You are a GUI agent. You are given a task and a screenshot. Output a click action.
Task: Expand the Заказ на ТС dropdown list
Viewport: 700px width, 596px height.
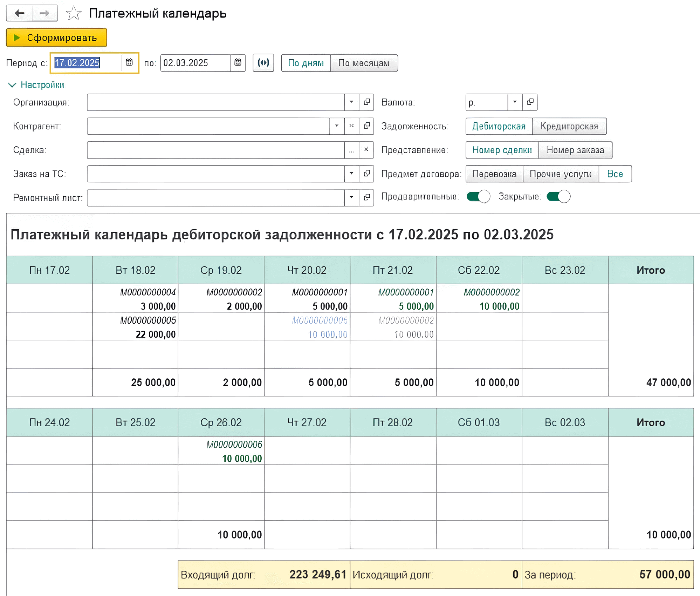coord(351,174)
